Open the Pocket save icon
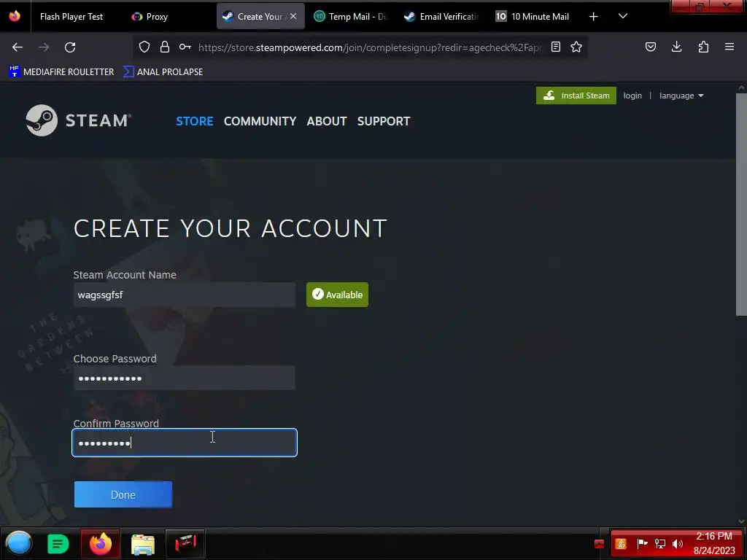747x560 pixels. coord(651,47)
